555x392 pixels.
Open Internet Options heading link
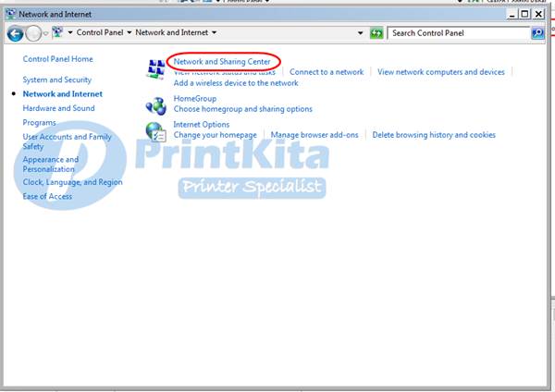coord(202,125)
